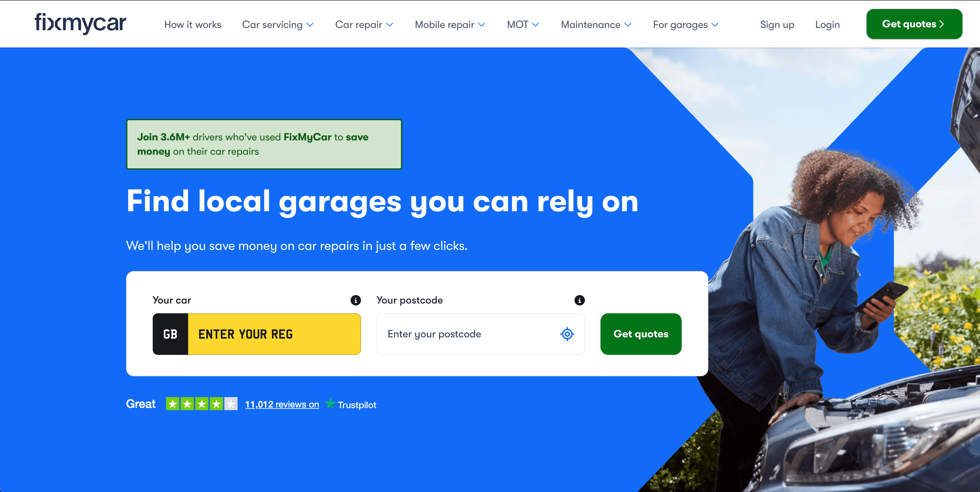980x492 pixels.
Task: Click the info icon beside Your postcode
Action: point(579,300)
